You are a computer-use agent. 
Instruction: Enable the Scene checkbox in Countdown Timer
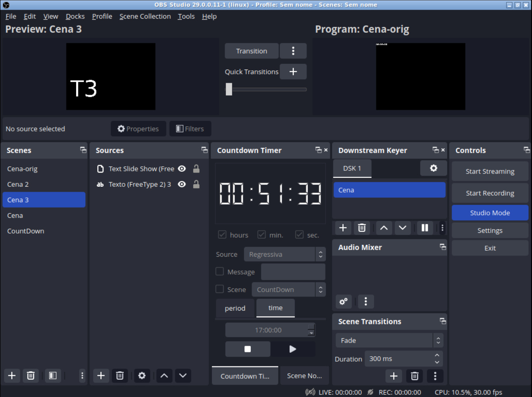[x=219, y=289]
